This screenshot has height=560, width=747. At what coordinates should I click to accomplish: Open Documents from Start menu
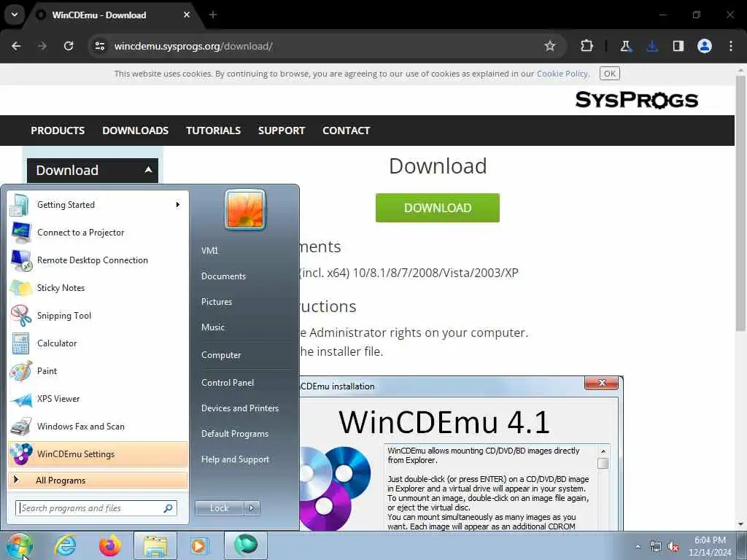tap(223, 276)
